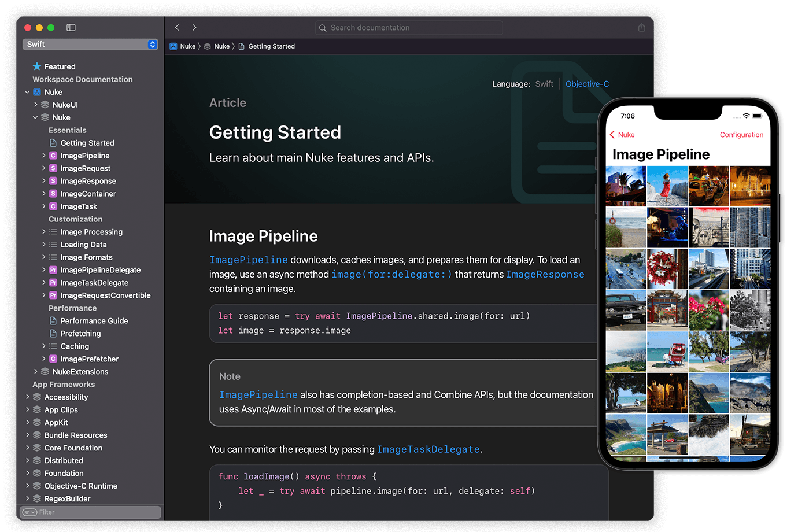Click the filter icon in sidebar bottom
The height and width of the screenshot is (532, 798).
[x=30, y=512]
